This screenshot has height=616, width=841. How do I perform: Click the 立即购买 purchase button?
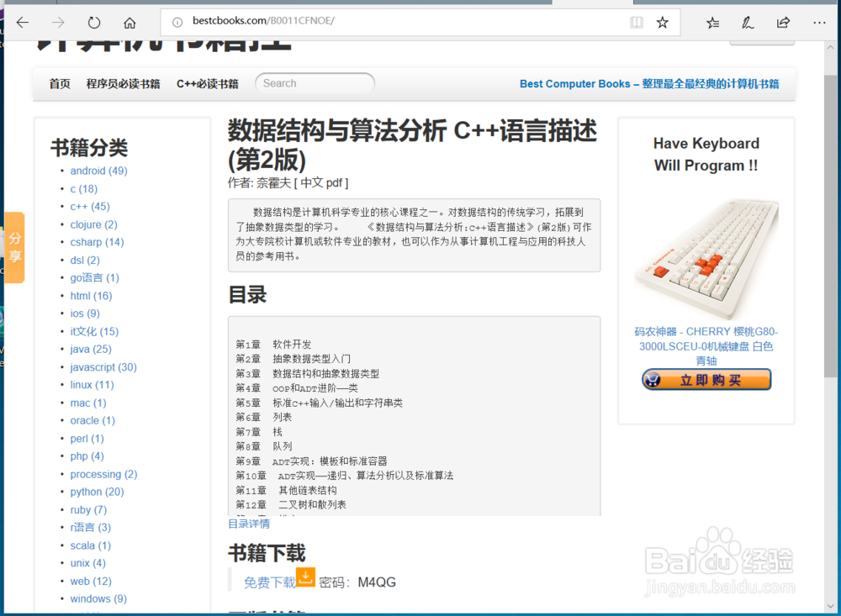coord(706,379)
